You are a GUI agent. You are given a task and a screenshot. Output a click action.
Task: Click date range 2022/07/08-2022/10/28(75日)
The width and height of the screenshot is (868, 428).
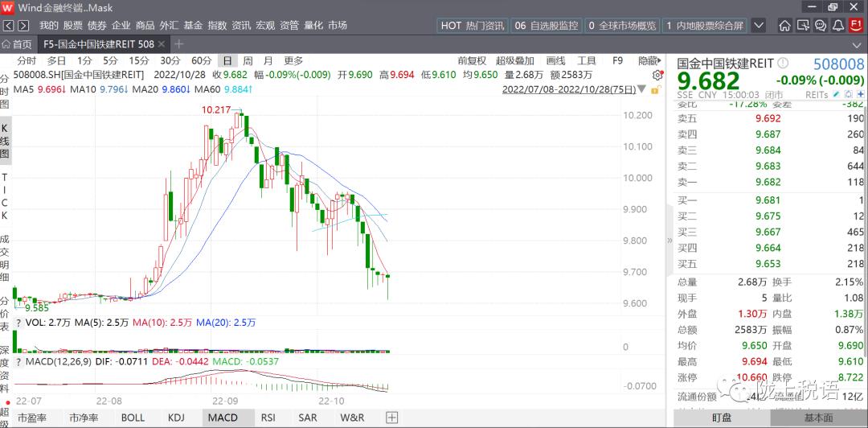[x=568, y=89]
